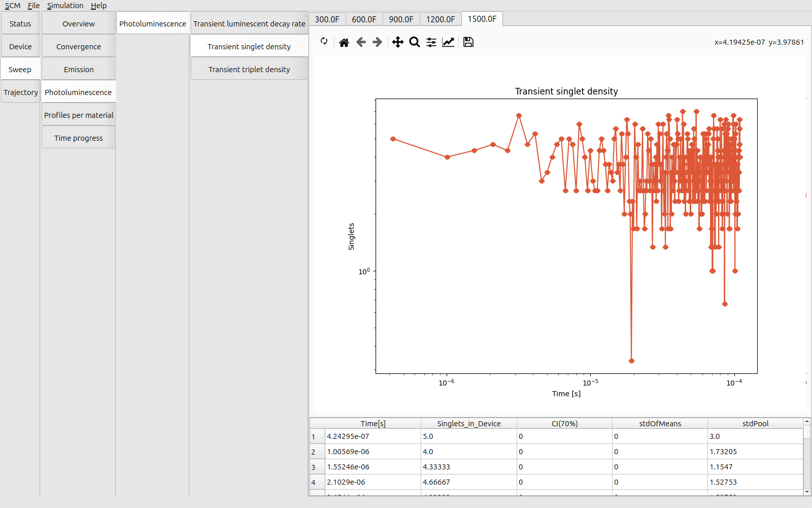812x508 pixels.
Task: Go back to previous plot view
Action: (x=361, y=42)
